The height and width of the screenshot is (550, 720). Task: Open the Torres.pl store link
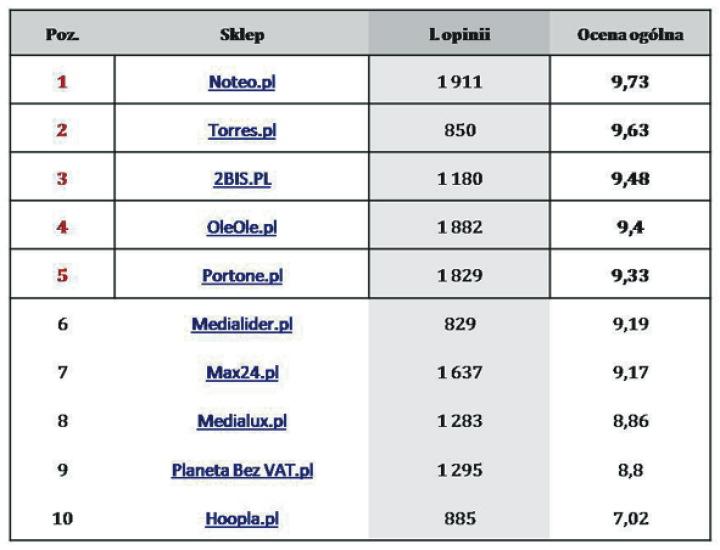241,131
